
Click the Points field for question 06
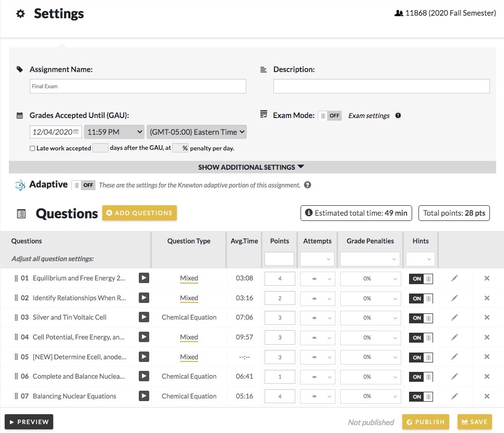pos(280,377)
